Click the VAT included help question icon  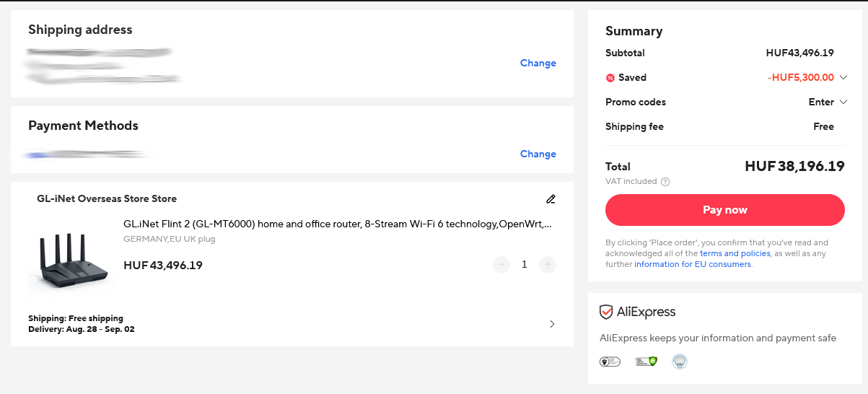coord(665,182)
